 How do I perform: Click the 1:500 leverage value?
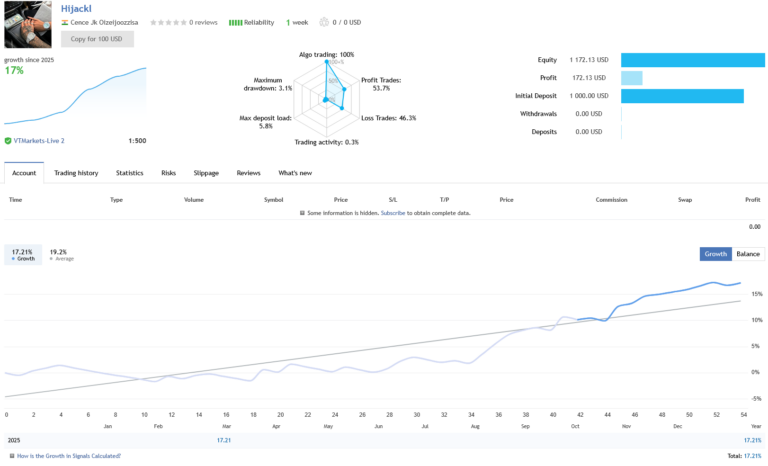tap(137, 141)
